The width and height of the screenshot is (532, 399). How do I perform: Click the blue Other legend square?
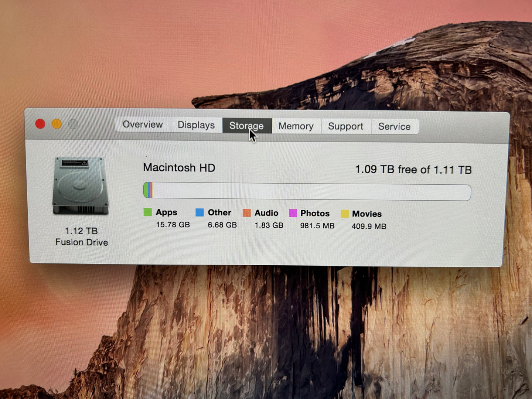(199, 212)
